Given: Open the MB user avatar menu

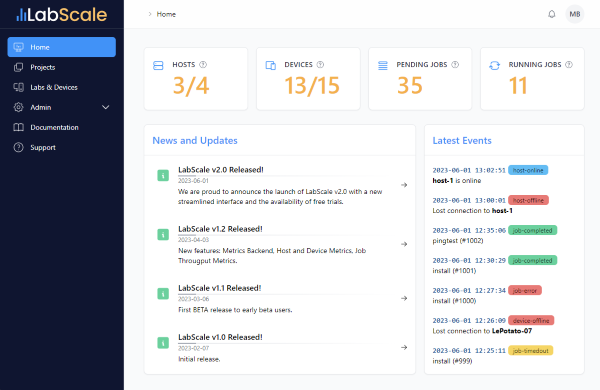Looking at the screenshot, I should (575, 14).
